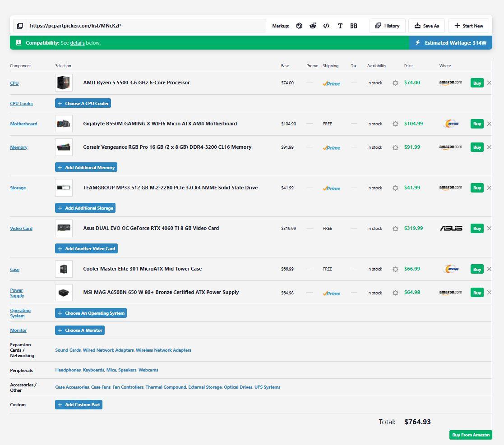The width and height of the screenshot is (504, 445).
Task: Open price settings gear for Power Supply row
Action: [395, 293]
